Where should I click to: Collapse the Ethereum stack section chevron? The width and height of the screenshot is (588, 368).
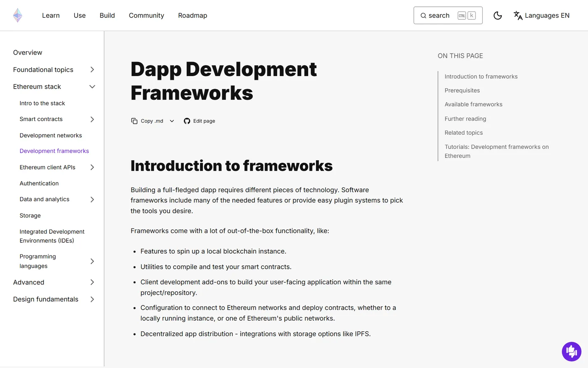click(92, 87)
